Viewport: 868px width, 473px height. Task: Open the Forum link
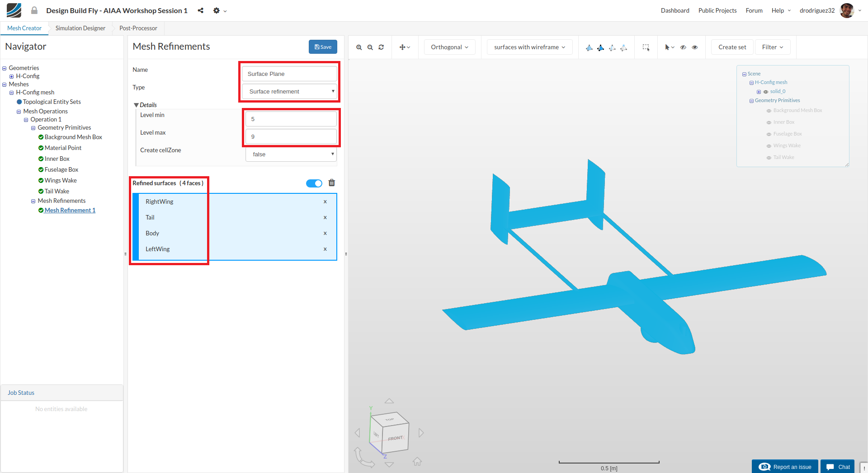tap(754, 10)
